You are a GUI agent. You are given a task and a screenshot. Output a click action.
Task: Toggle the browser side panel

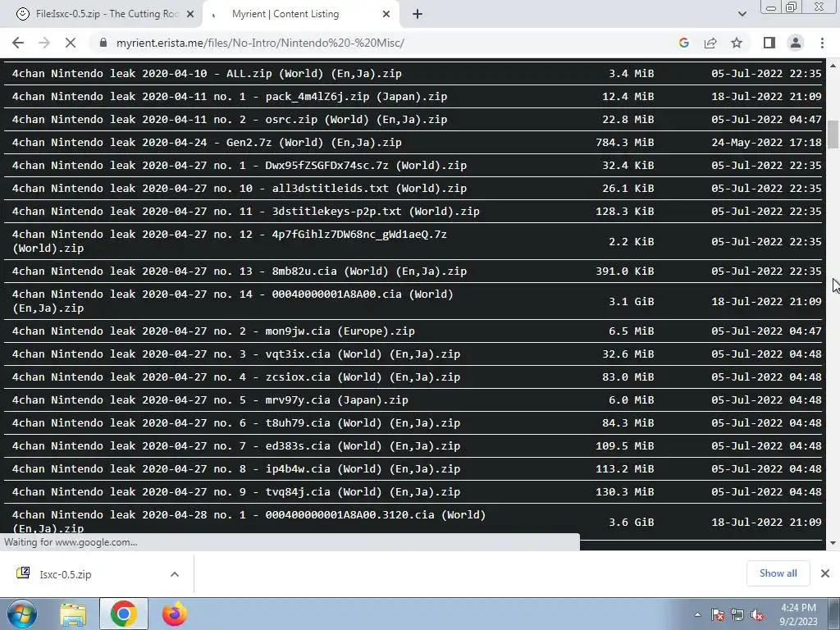769,43
